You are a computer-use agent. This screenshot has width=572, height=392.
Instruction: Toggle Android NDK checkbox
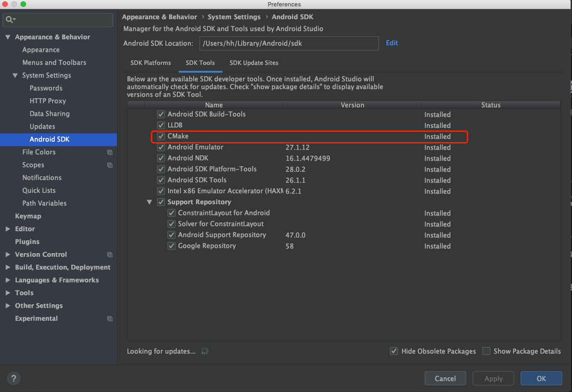click(161, 158)
